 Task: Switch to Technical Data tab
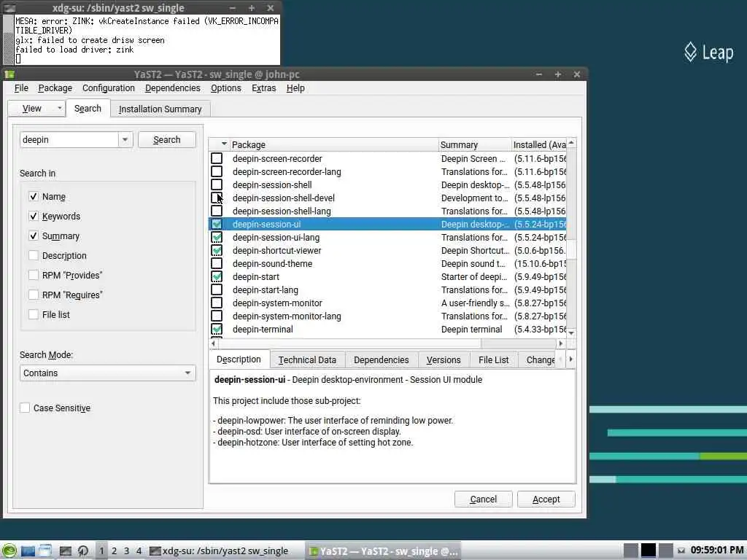[x=307, y=360]
